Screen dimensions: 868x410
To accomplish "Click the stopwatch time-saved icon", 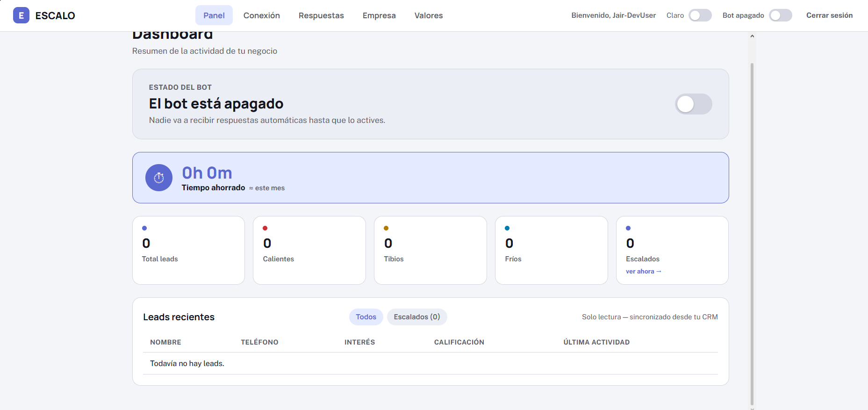I will 159,178.
